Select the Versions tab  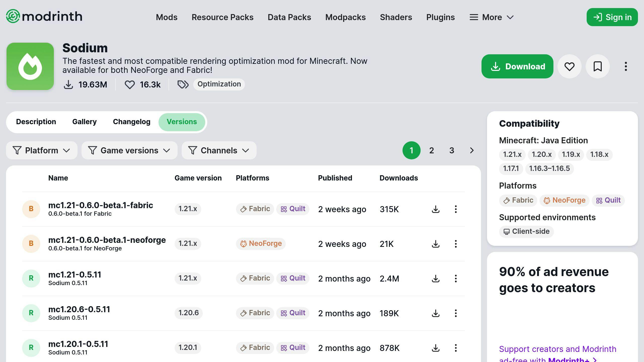182,122
